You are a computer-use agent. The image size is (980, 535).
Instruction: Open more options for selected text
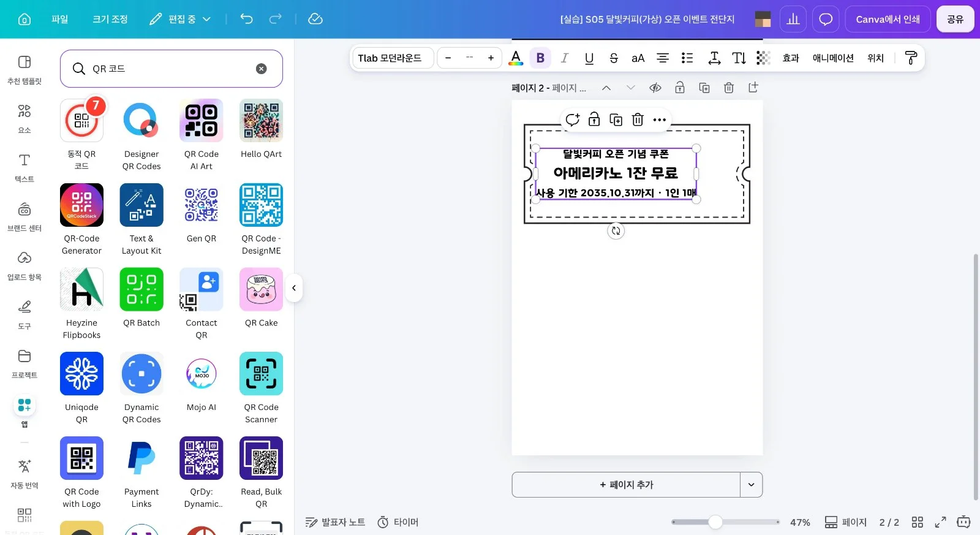point(659,120)
